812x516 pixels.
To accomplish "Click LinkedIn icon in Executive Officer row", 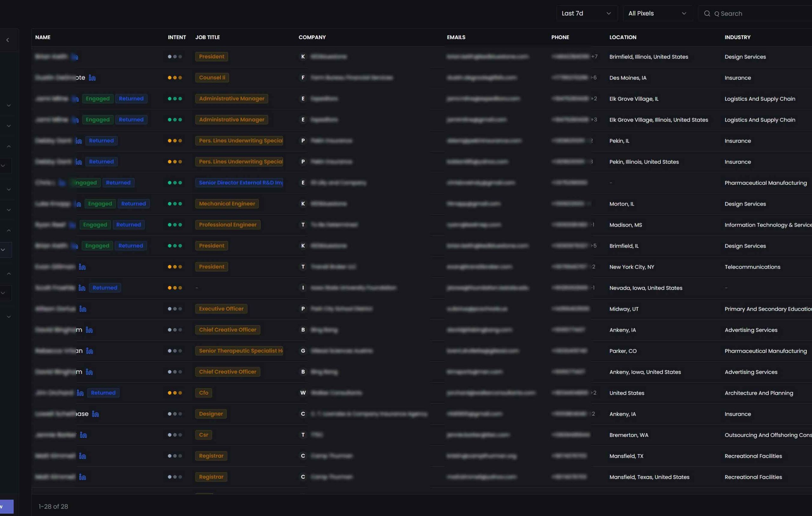I will 82,309.
